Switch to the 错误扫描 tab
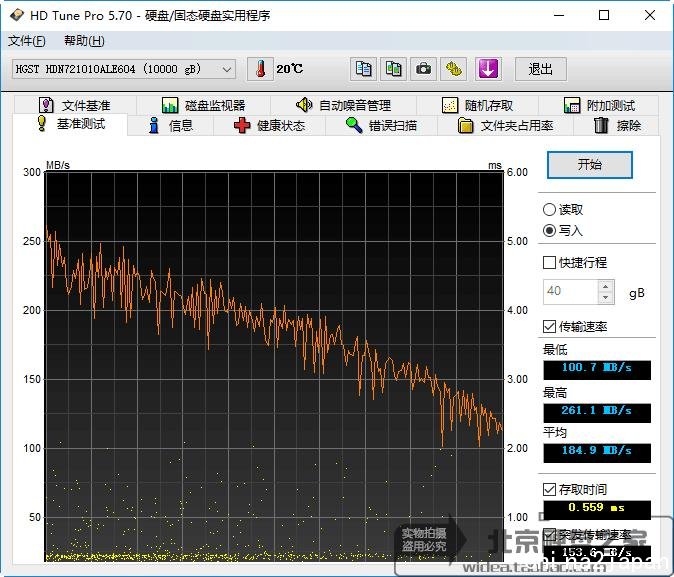Image resolution: width=674 pixels, height=577 pixels. [381, 126]
